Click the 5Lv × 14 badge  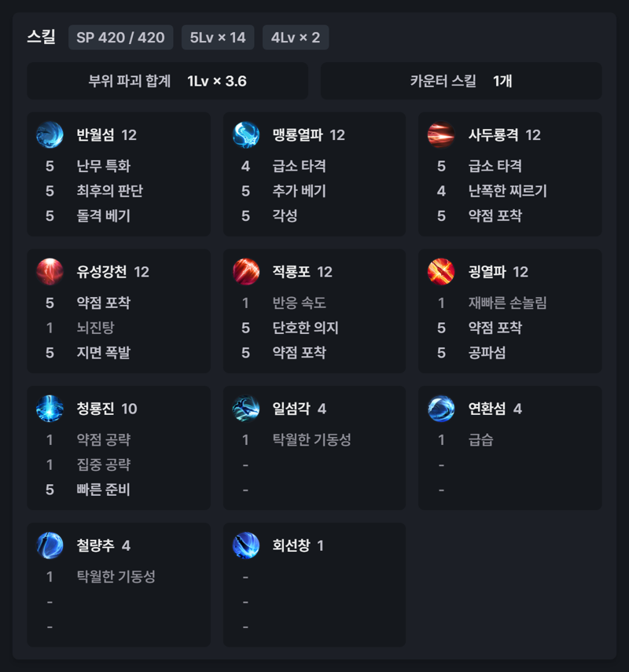point(218,37)
